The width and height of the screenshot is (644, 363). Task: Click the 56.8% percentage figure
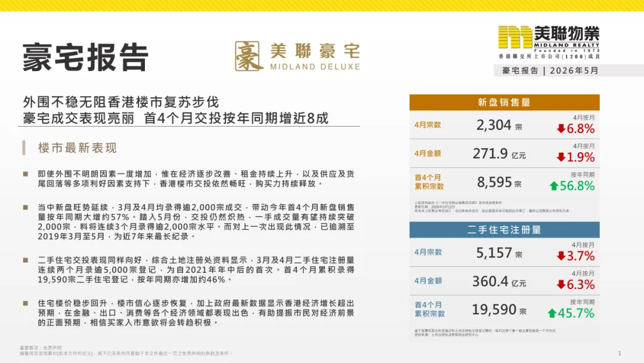[577, 186]
